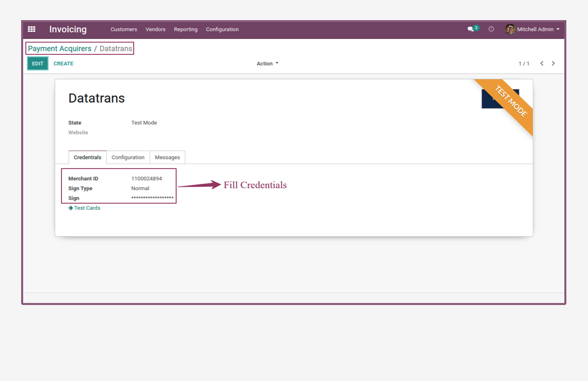This screenshot has height=381, width=588.
Task: Go to the previous record arrow
Action: pos(542,63)
